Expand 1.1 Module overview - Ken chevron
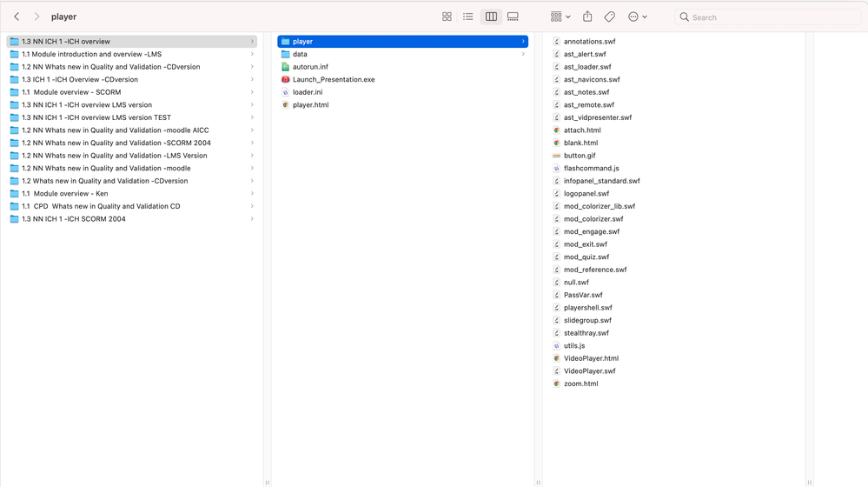The height and width of the screenshot is (487, 868). point(252,193)
